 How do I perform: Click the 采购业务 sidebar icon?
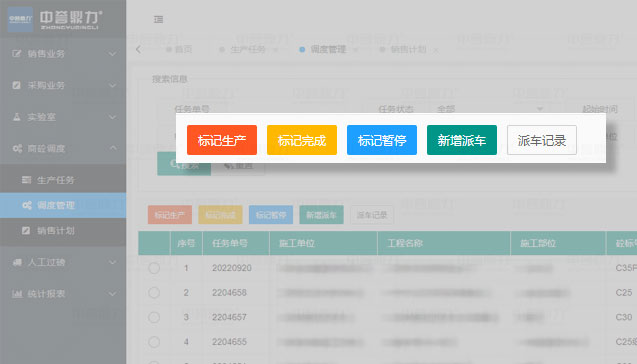coord(17,85)
